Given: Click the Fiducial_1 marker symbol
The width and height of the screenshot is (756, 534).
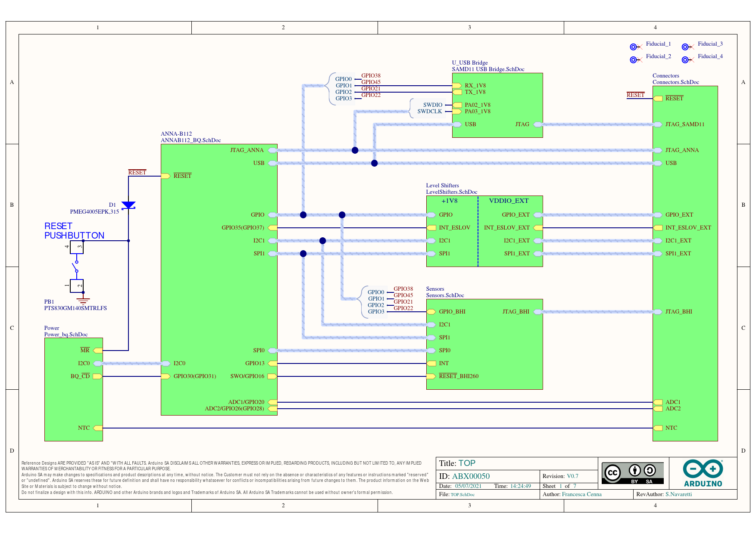Looking at the screenshot, I should point(634,47).
